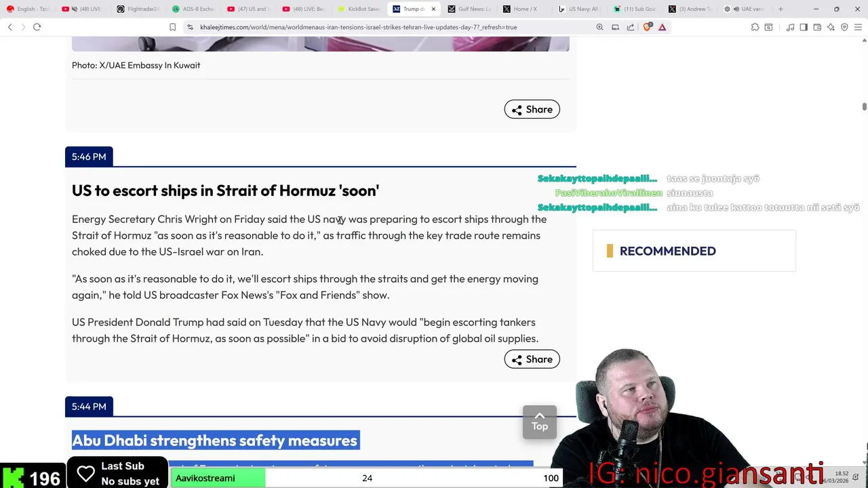Open the browser hamburger main menu
Image resolution: width=868 pixels, height=488 pixels.
point(858,27)
